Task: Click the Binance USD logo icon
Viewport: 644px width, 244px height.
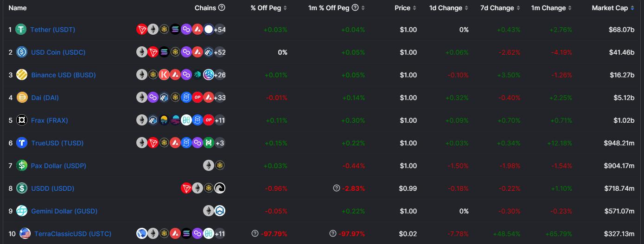Action: click(x=22, y=75)
